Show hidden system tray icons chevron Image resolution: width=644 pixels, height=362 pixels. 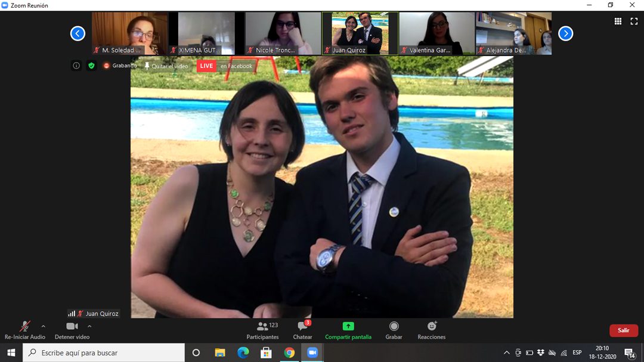pyautogui.click(x=507, y=352)
